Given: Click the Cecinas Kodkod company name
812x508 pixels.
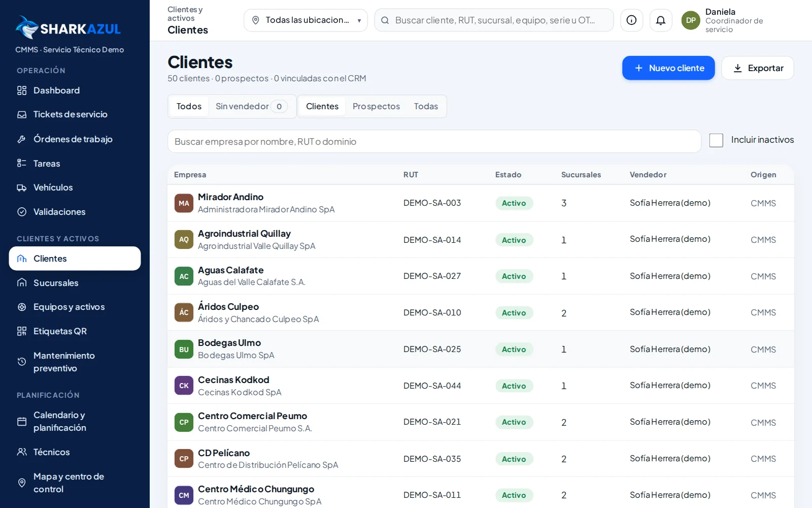Looking at the screenshot, I should click(233, 380).
